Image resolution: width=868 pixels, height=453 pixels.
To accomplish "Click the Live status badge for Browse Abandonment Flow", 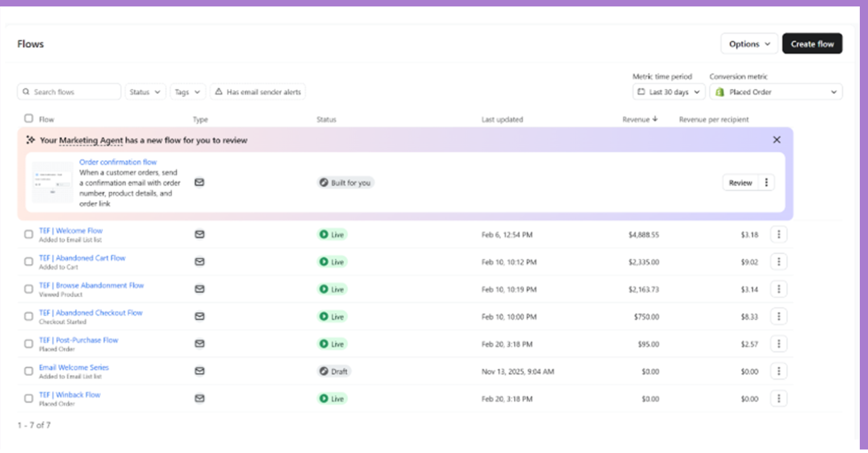I will point(331,289).
